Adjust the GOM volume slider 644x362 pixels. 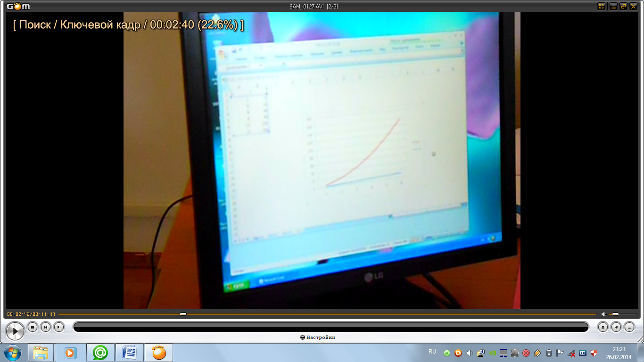pos(622,314)
